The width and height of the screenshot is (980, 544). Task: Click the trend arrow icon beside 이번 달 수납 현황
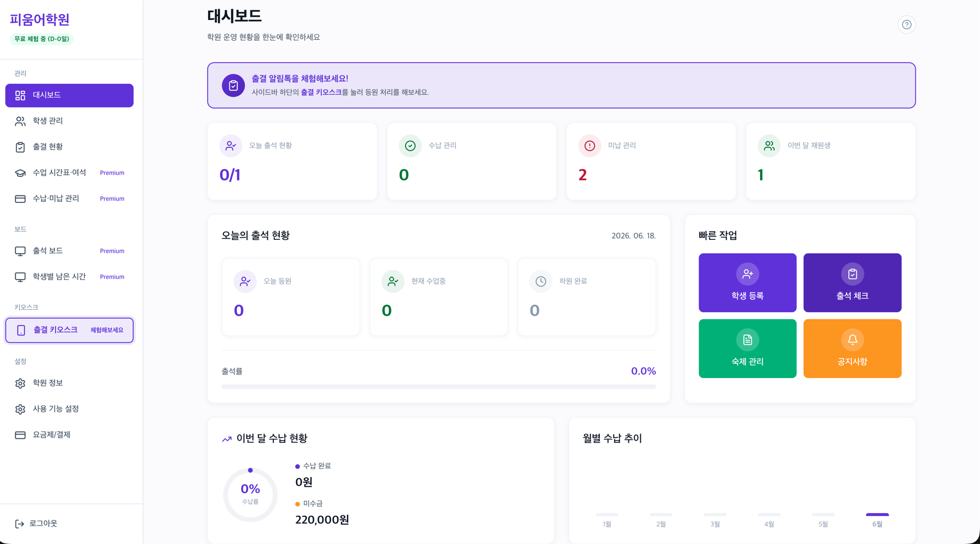point(227,439)
